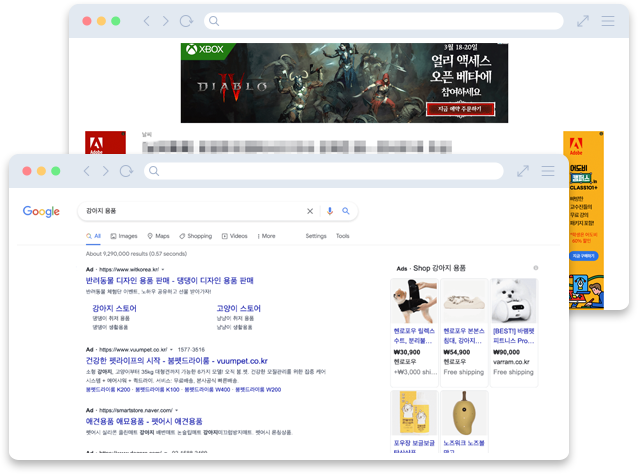This screenshot has height=474, width=638.
Task: Click white dog with robot product image
Action: pyautogui.click(x=514, y=301)
